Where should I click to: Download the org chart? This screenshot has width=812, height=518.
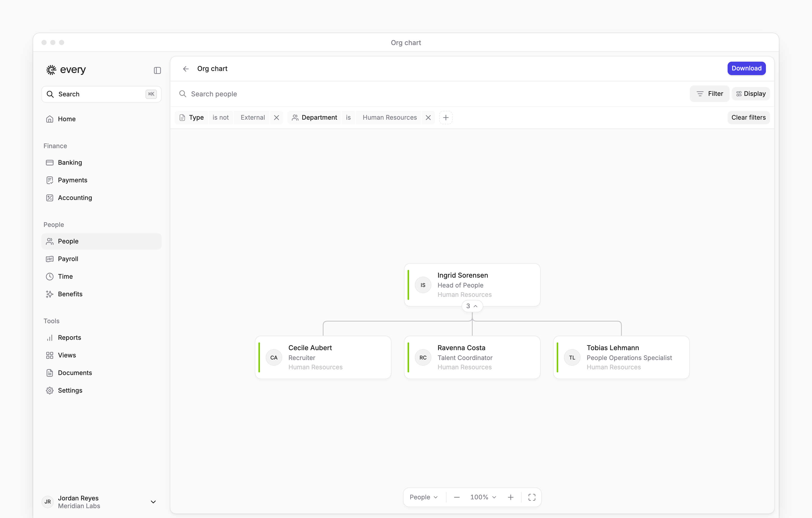[746, 68]
